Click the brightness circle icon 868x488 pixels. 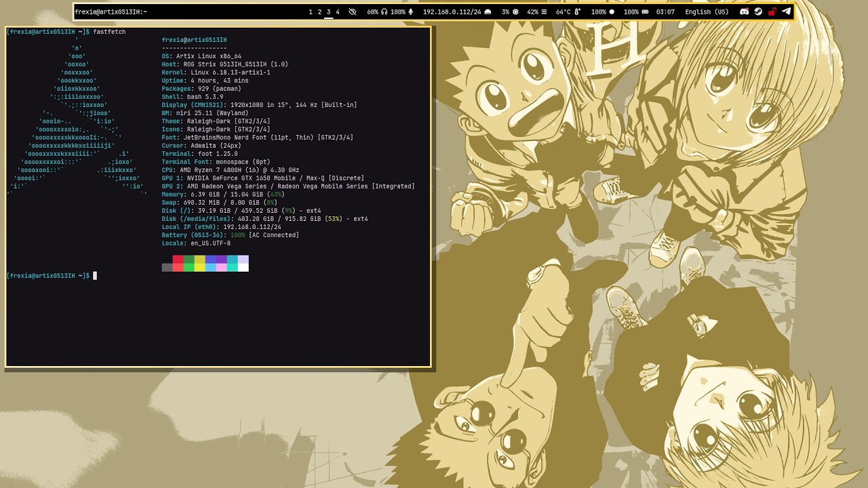tap(612, 12)
